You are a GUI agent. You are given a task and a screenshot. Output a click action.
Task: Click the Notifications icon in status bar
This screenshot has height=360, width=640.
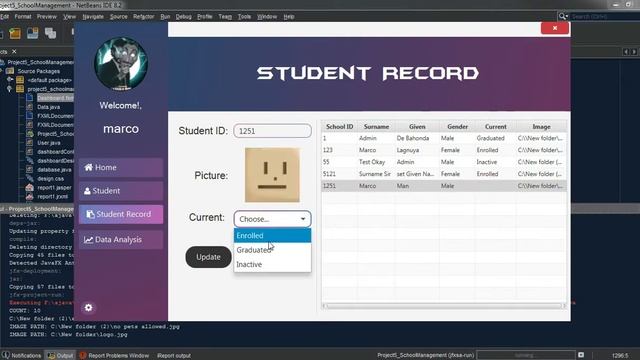click(5, 355)
